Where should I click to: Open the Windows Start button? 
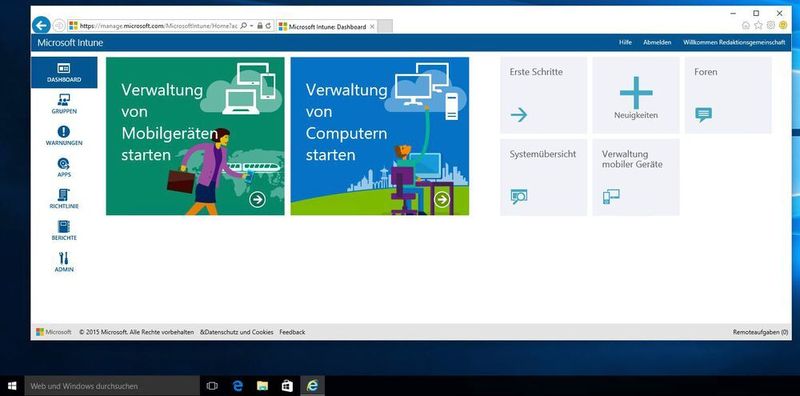coord(12,386)
